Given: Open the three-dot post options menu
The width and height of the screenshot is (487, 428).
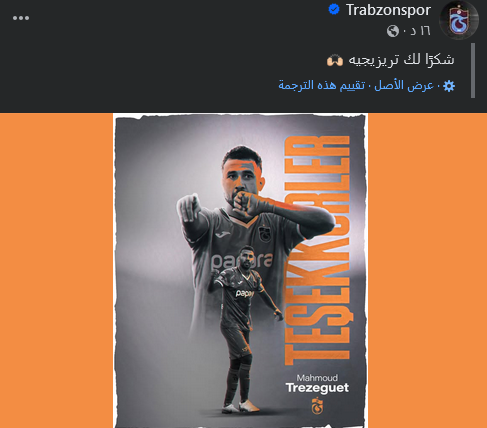Looking at the screenshot, I should (x=21, y=18).
